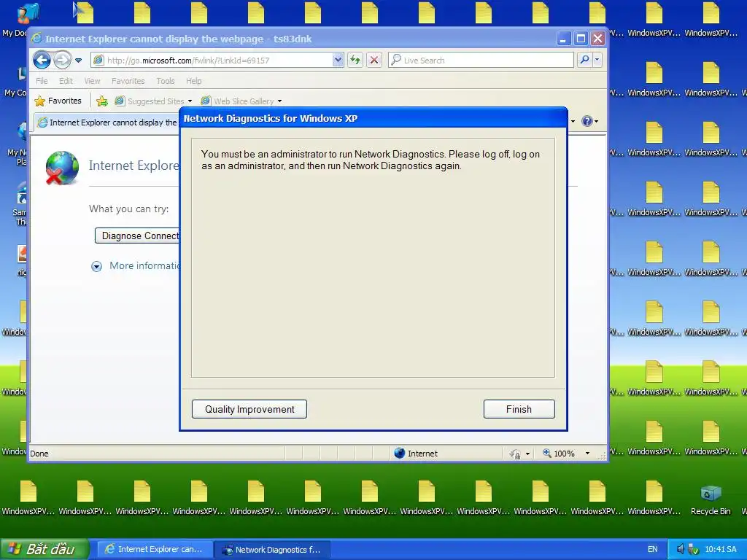Click the Finish button in Network Diagnostics
The height and width of the screenshot is (560, 747).
pyautogui.click(x=519, y=409)
